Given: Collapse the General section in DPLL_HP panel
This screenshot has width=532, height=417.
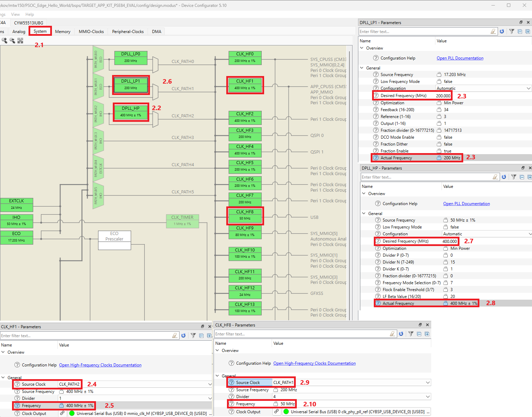Looking at the screenshot, I should coord(364,214).
